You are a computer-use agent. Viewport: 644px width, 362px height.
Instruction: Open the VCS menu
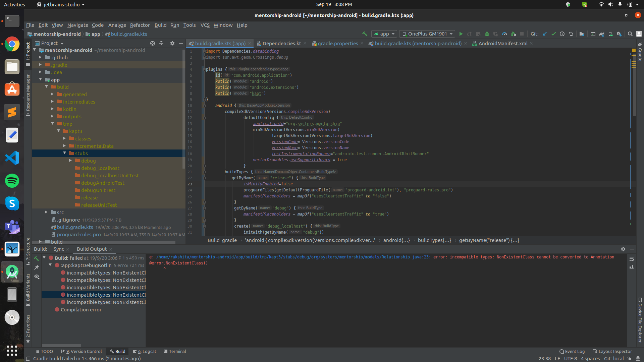[x=205, y=25]
